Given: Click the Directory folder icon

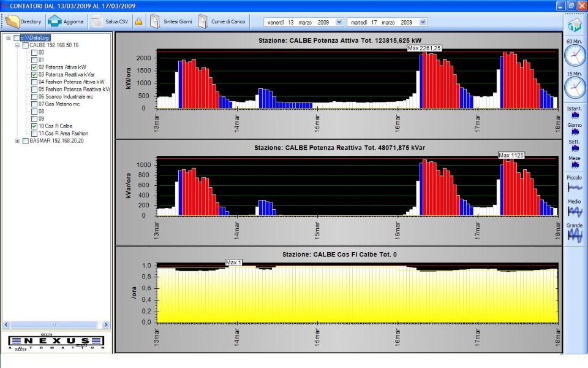Looking at the screenshot, I should [12, 21].
